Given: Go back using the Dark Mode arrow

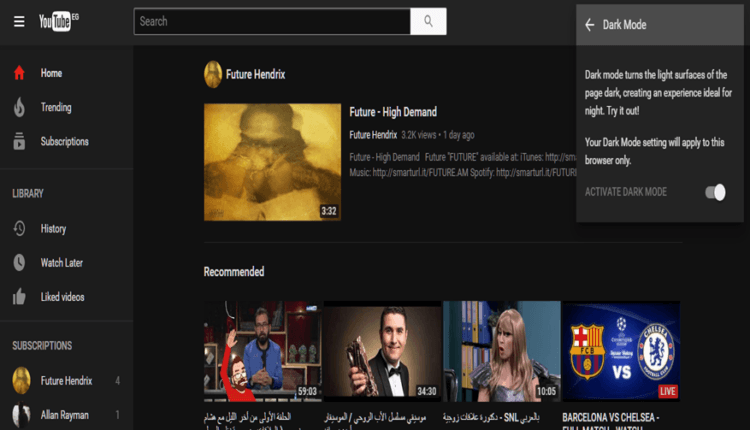Looking at the screenshot, I should [x=590, y=25].
